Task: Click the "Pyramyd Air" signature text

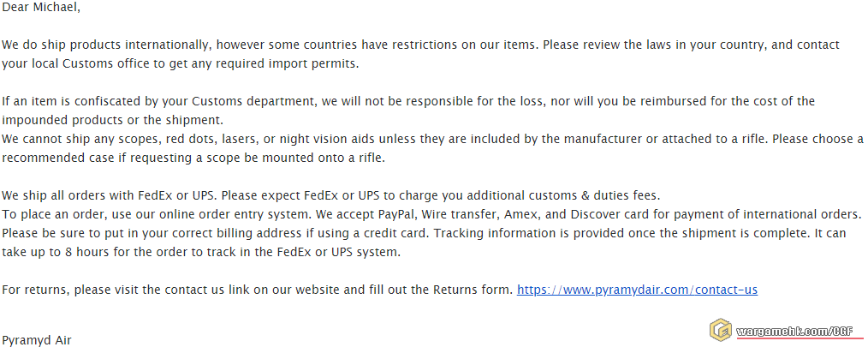Action: 37,340
